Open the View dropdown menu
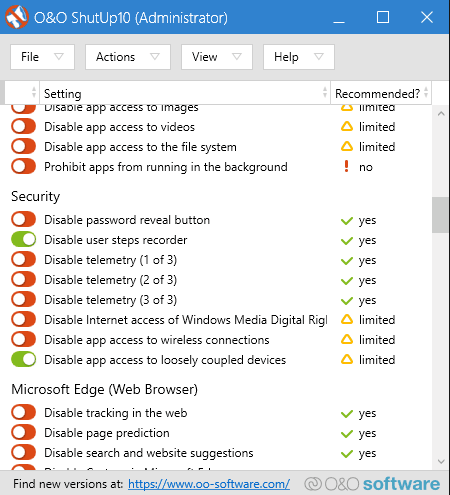 click(217, 57)
